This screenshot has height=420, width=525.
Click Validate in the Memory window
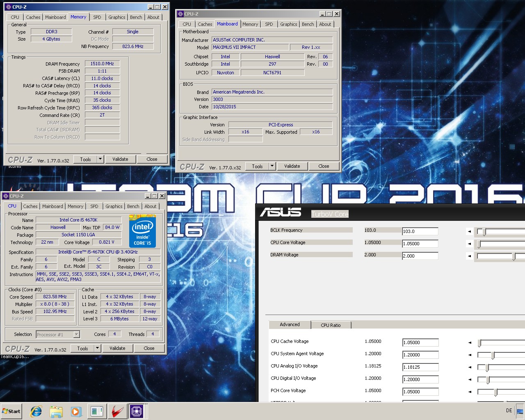pos(120,159)
